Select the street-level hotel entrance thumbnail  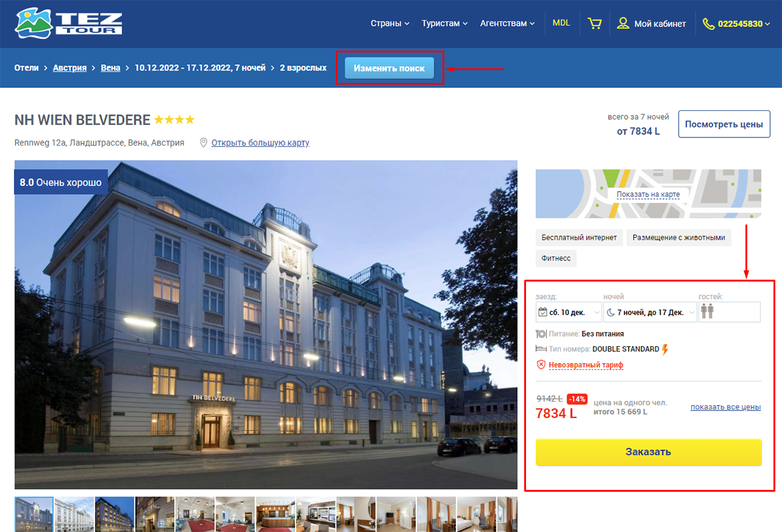click(x=155, y=514)
